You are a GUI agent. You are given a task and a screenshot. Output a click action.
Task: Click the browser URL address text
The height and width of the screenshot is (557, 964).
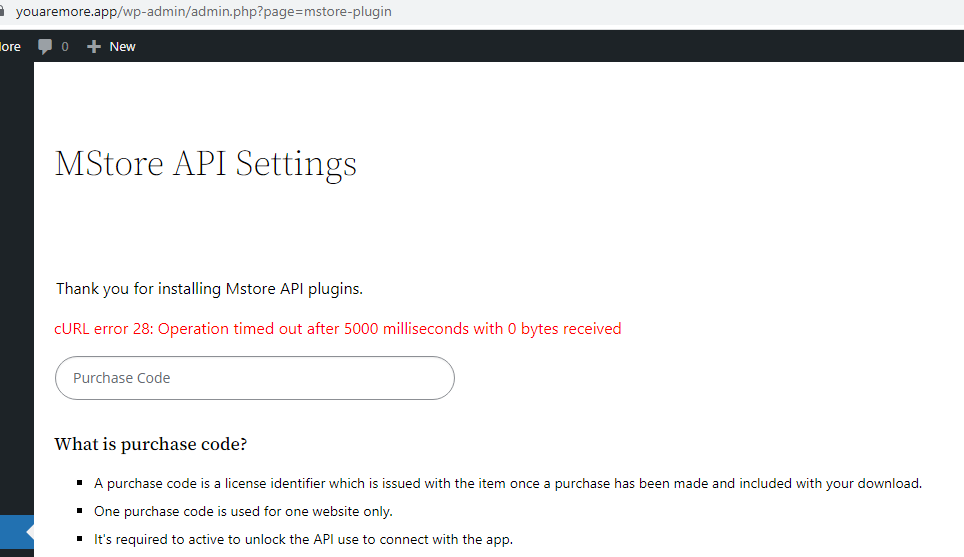(x=203, y=12)
